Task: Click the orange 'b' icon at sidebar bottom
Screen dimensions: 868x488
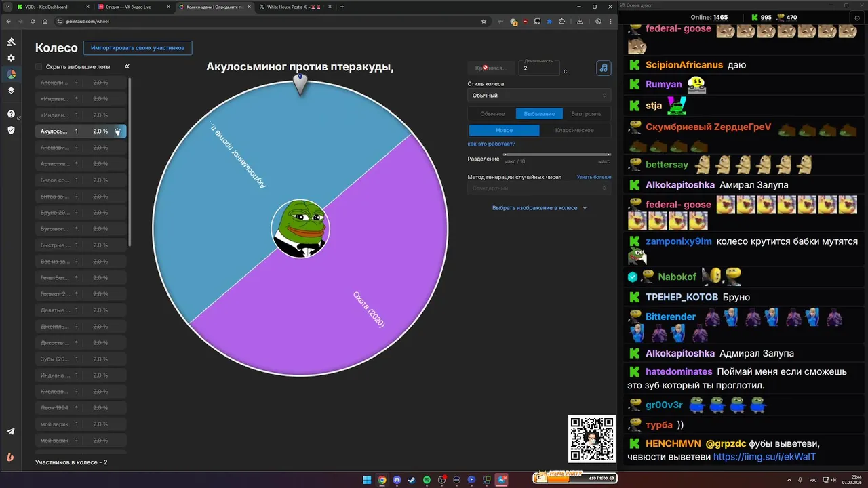Action: click(10, 457)
